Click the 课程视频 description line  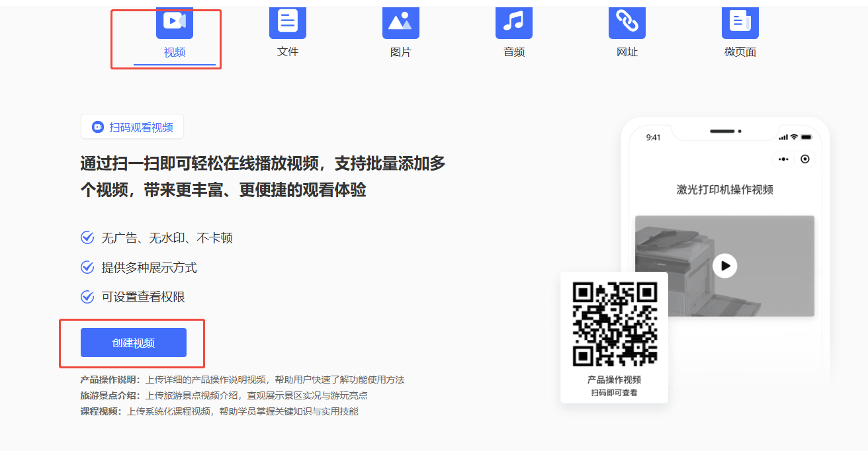220,411
